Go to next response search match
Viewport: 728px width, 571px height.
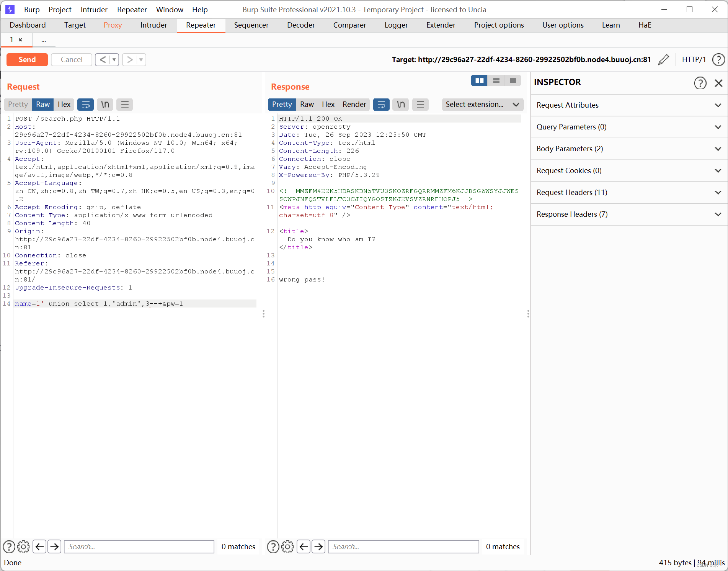318,546
